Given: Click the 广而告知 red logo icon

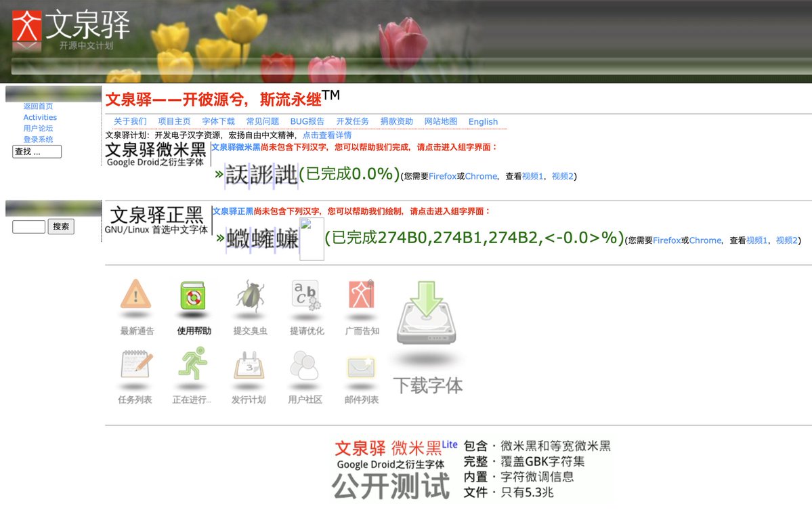Looking at the screenshot, I should [362, 294].
